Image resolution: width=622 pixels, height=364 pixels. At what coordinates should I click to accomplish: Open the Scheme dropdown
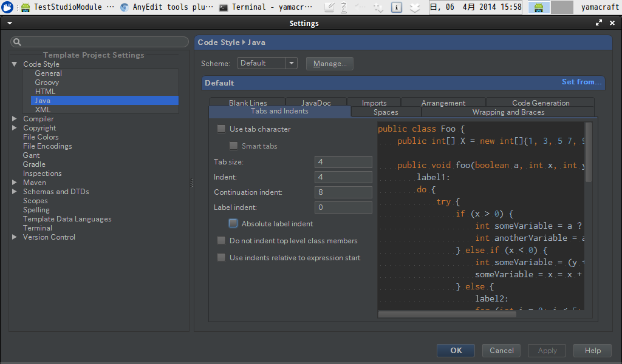tap(267, 63)
